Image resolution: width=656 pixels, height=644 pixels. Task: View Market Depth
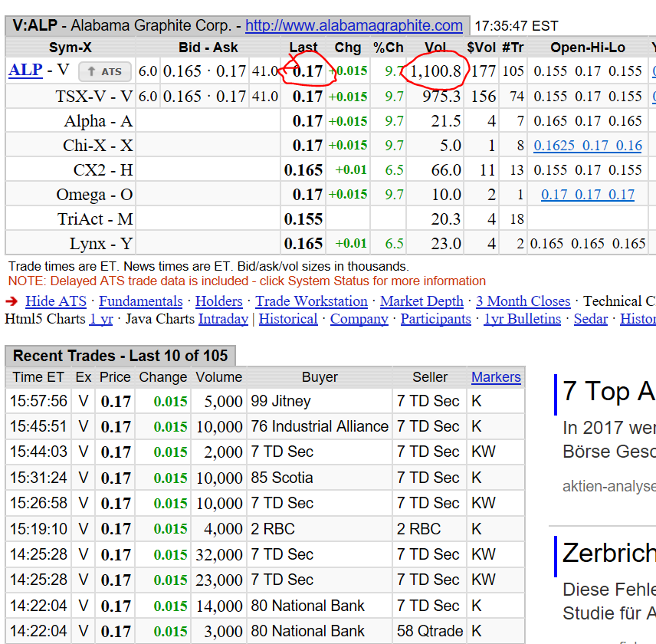421,301
